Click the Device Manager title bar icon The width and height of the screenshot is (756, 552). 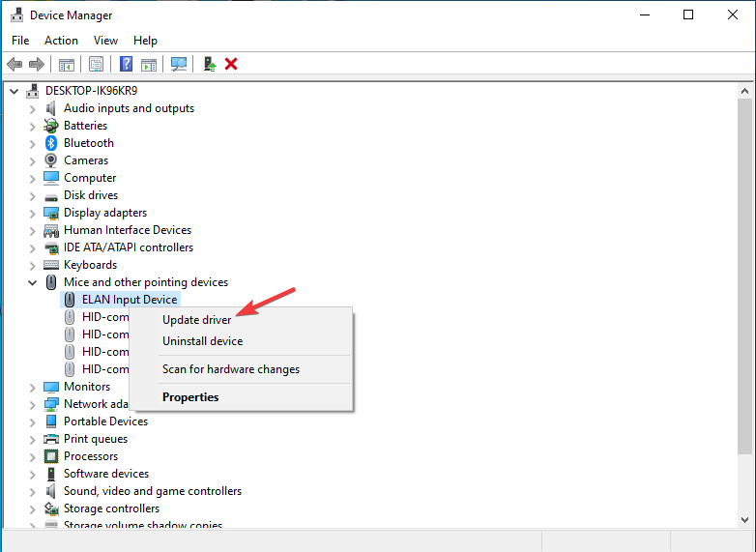point(16,15)
